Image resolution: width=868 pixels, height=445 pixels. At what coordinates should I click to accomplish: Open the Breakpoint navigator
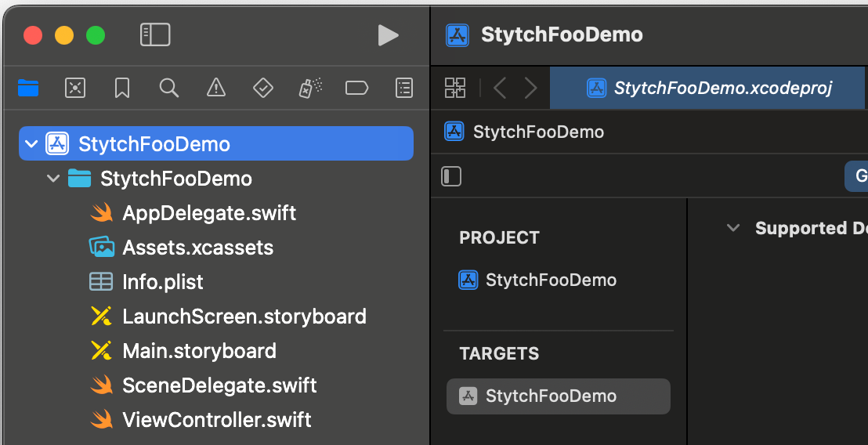click(357, 88)
